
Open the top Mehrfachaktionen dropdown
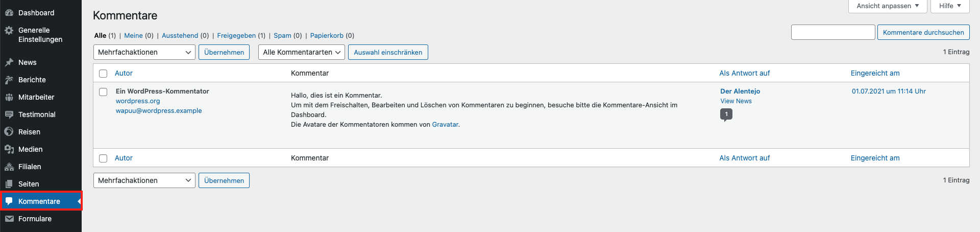[x=144, y=52]
